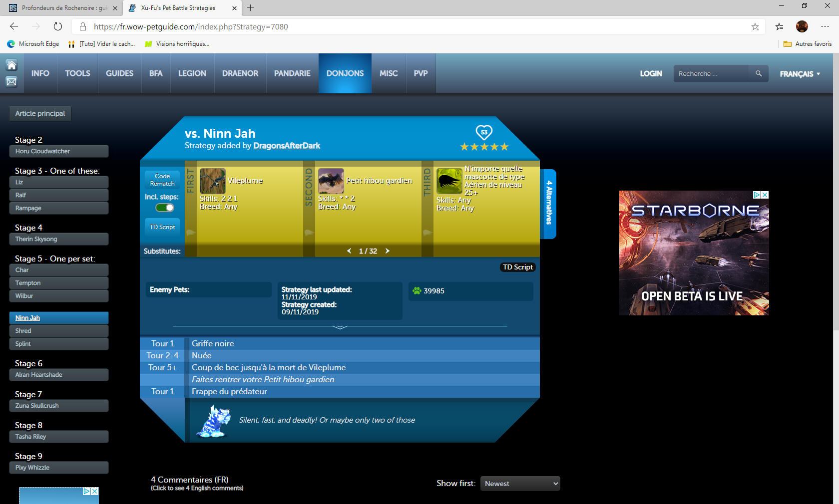Toggle the Incl. steps switch
Viewport: 839px width, 504px height.
pyautogui.click(x=165, y=208)
